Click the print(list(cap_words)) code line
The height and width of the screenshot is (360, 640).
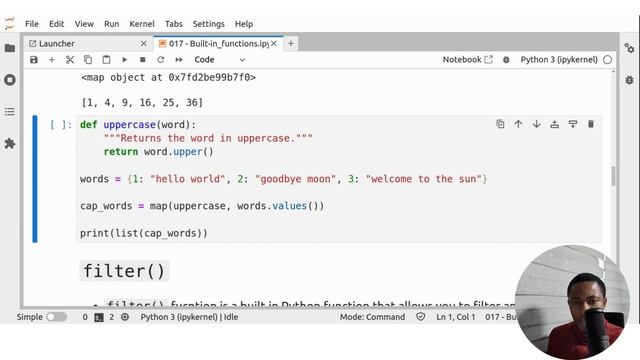coord(144,233)
